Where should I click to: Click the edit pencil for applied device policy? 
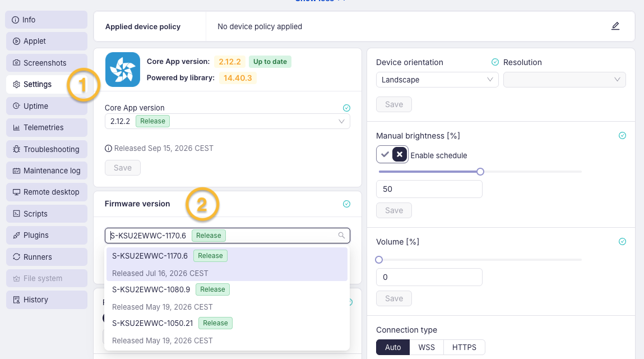coord(615,26)
